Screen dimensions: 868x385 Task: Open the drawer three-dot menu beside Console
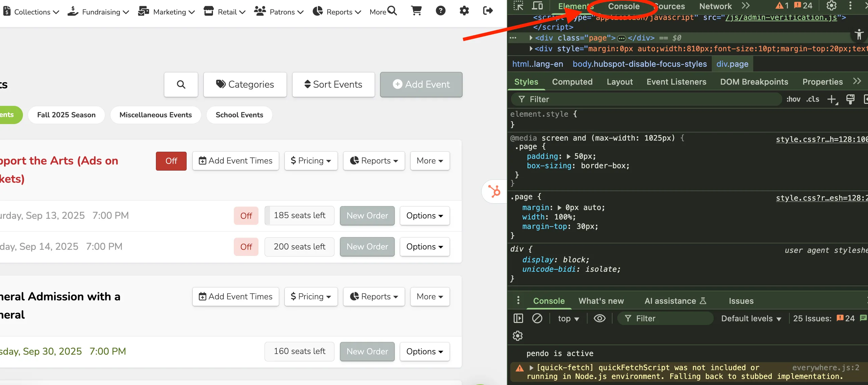pos(518,300)
